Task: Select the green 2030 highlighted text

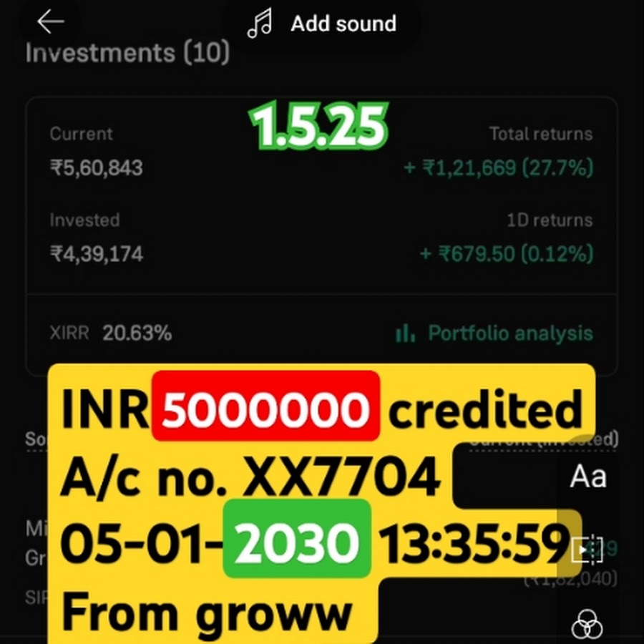Action: tap(297, 539)
